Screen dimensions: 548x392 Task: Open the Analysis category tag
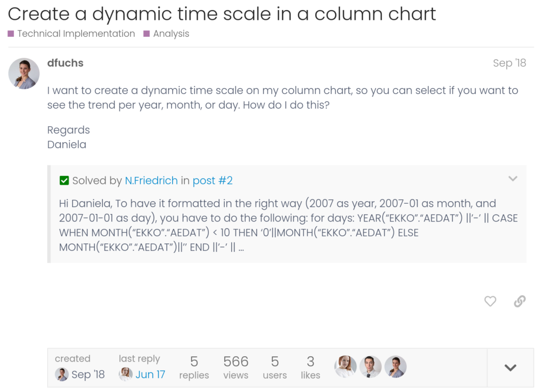tap(171, 34)
